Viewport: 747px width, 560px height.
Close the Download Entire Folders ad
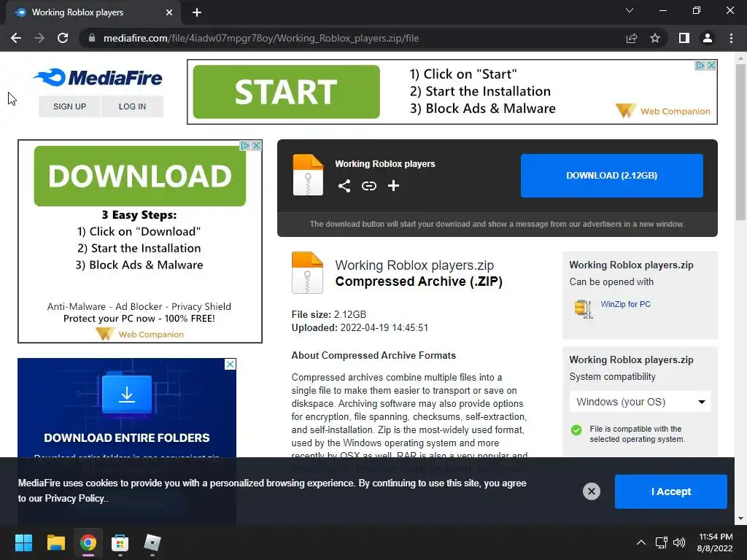(x=230, y=365)
